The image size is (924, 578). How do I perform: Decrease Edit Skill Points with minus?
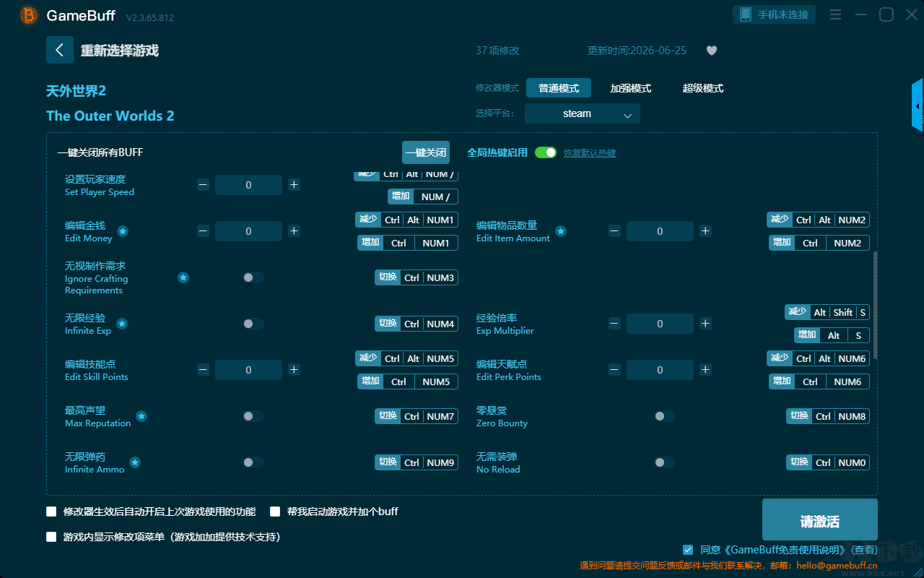pyautogui.click(x=203, y=370)
